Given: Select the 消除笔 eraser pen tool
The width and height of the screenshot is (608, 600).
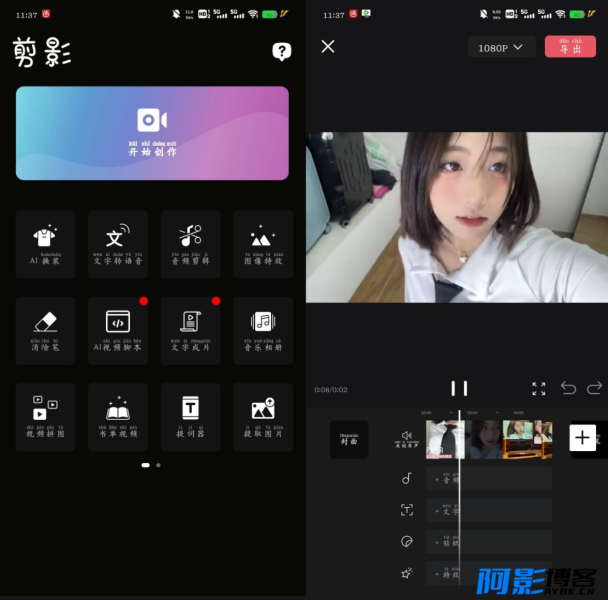Looking at the screenshot, I should point(45,329).
